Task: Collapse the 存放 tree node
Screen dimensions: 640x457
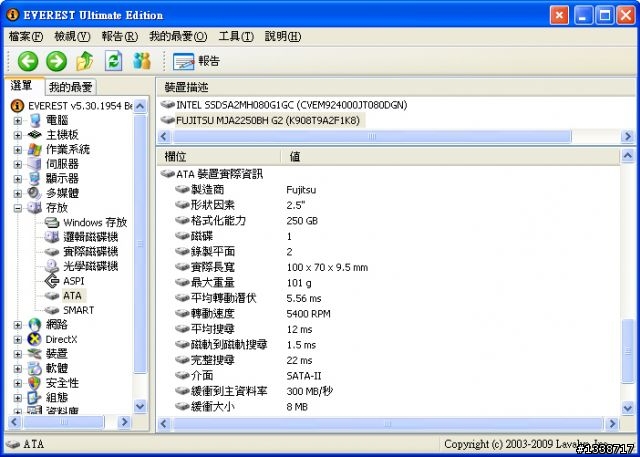Action: (18, 208)
